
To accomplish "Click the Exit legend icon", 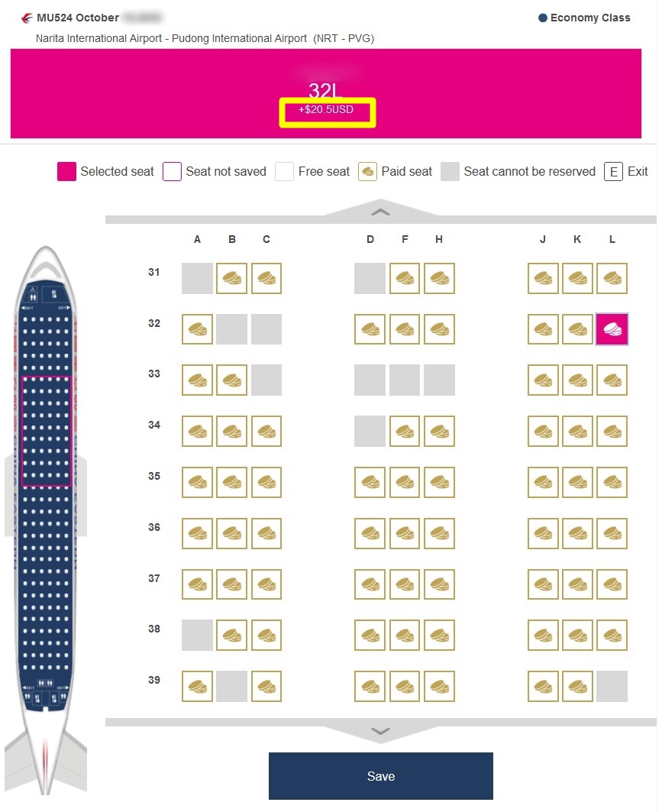I will (x=613, y=172).
